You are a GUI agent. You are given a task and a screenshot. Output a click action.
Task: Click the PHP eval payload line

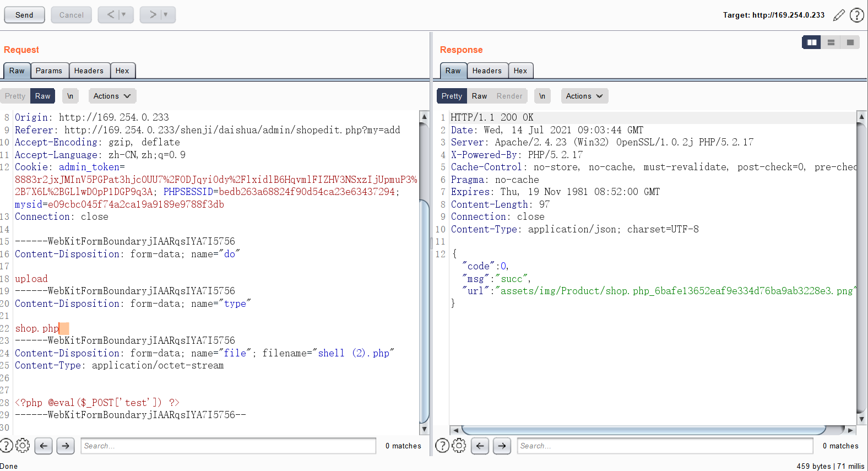coord(97,403)
